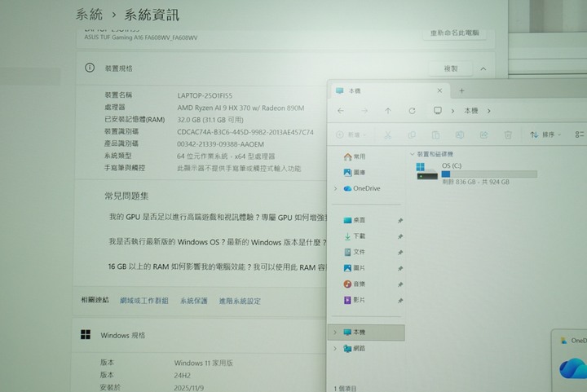The width and height of the screenshot is (587, 392).
Task: Select 下載 in the navigation pane
Action: pos(359,236)
